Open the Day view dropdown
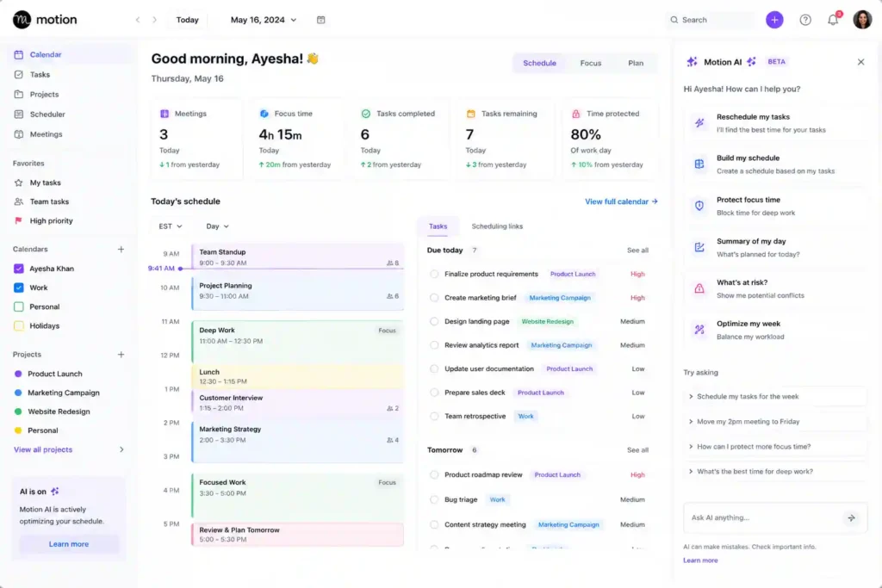The height and width of the screenshot is (588, 882). tap(217, 226)
